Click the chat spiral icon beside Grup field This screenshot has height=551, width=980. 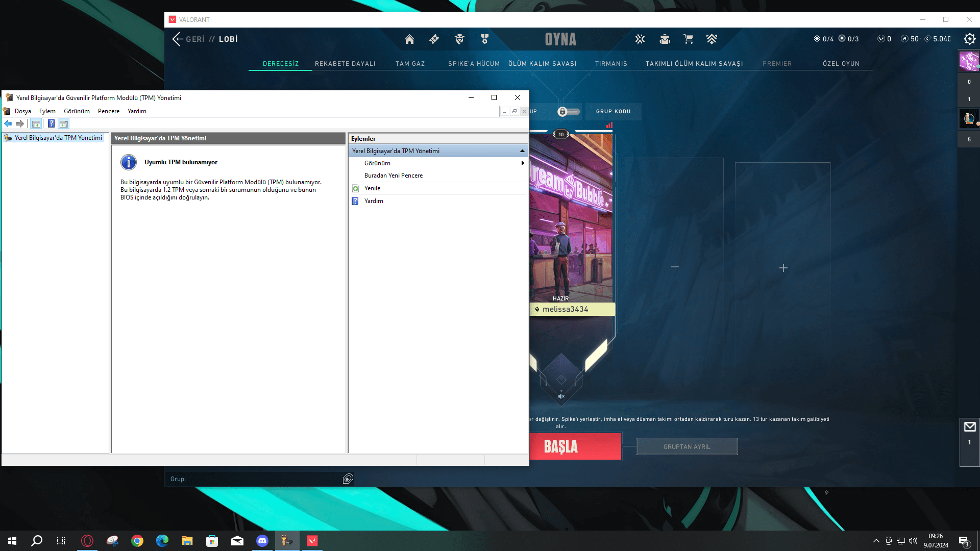(348, 479)
